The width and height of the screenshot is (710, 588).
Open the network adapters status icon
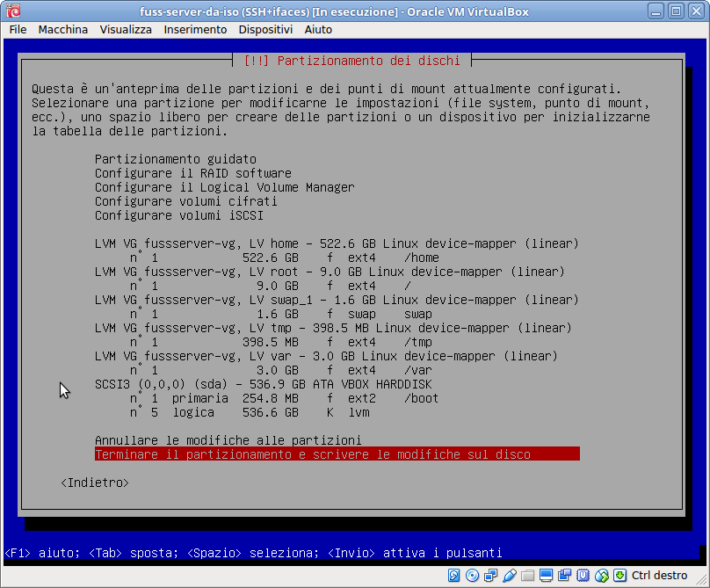click(x=491, y=576)
